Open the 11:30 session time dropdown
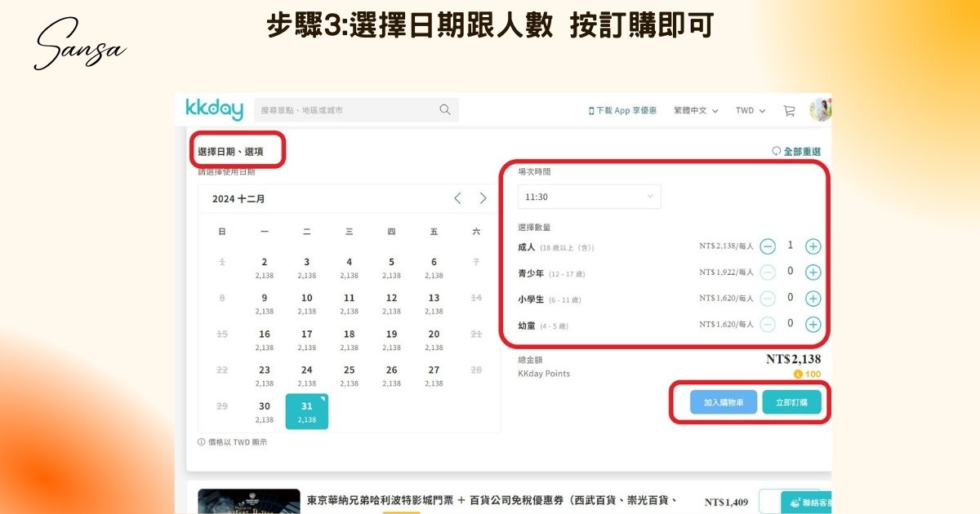 coord(589,197)
